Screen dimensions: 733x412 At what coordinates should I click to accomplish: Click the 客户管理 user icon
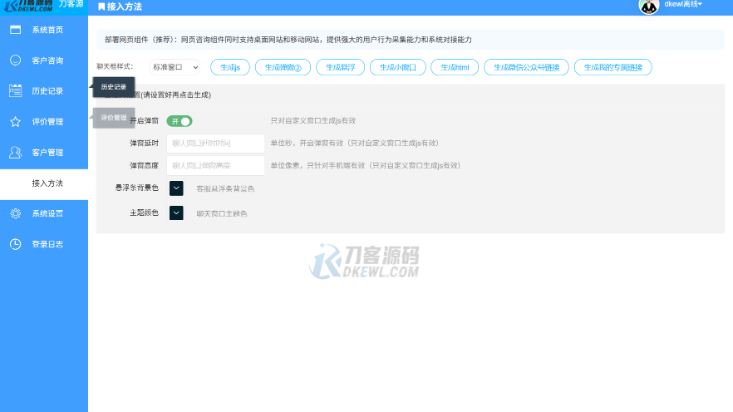(x=15, y=153)
